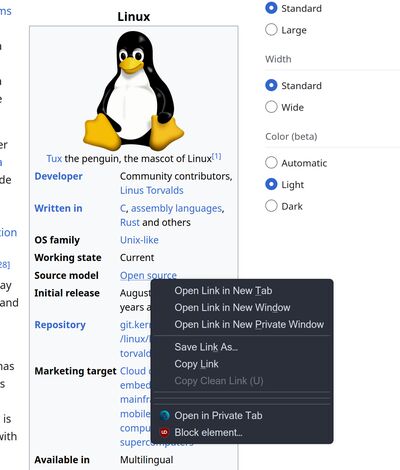Click the Available in label

point(62,460)
